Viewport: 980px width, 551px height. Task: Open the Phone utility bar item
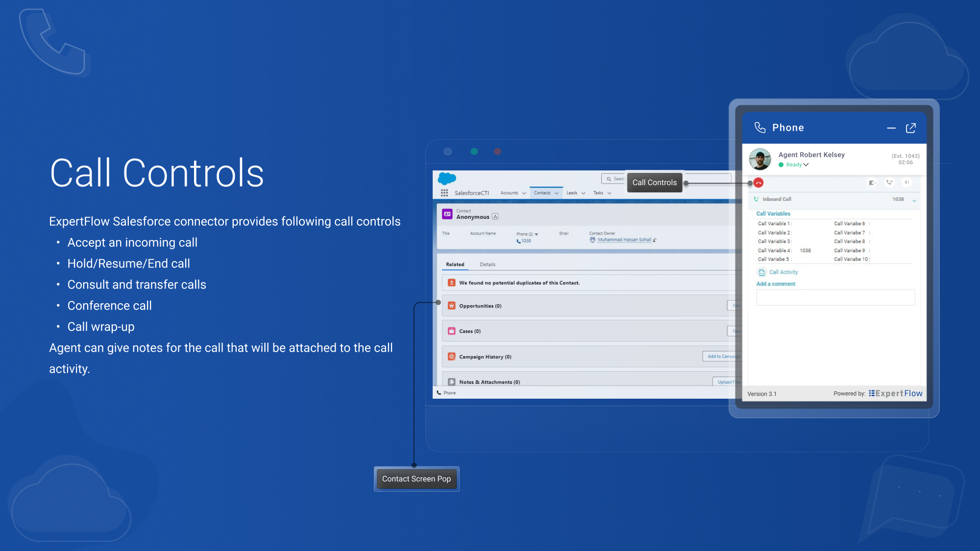pos(446,393)
